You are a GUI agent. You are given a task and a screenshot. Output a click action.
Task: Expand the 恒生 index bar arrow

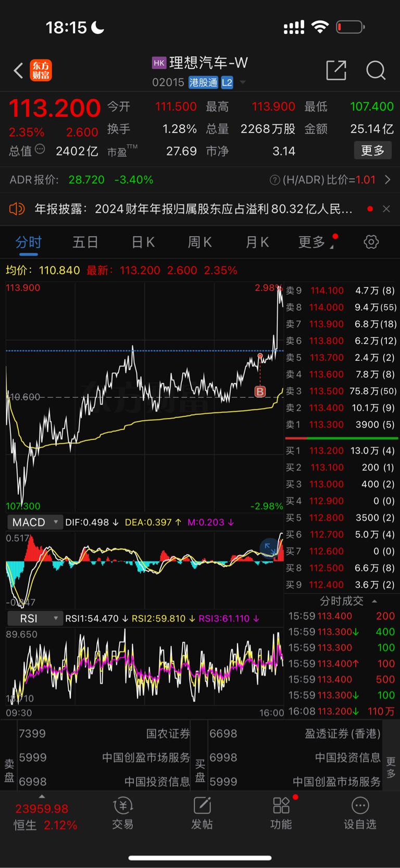click(42, 797)
